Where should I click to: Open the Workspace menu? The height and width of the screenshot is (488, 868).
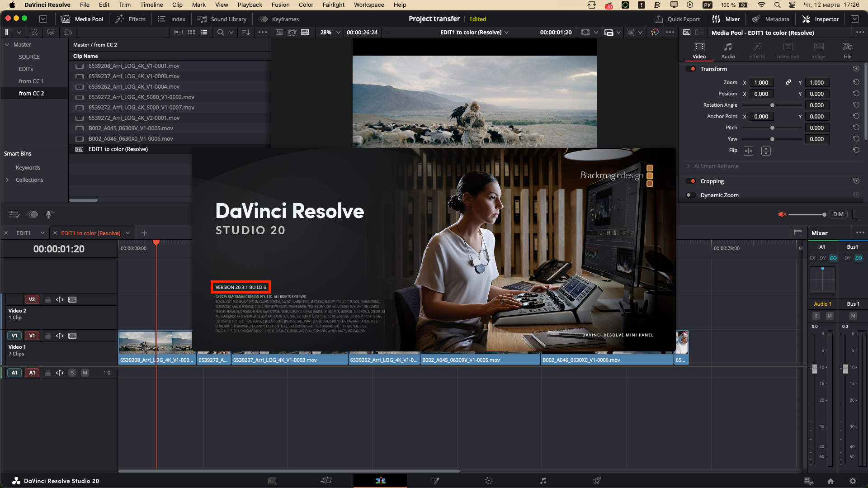[x=368, y=5]
